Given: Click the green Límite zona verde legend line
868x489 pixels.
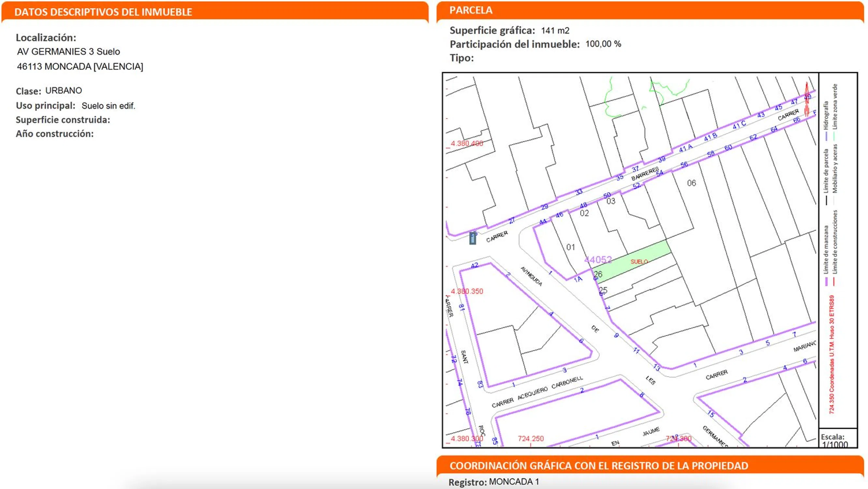Looking at the screenshot, I should click(834, 136).
